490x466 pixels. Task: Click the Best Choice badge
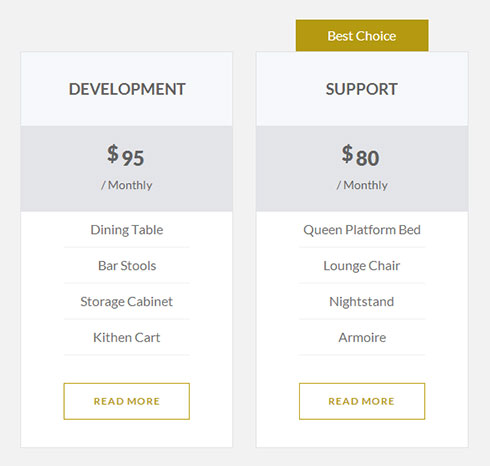pos(362,35)
